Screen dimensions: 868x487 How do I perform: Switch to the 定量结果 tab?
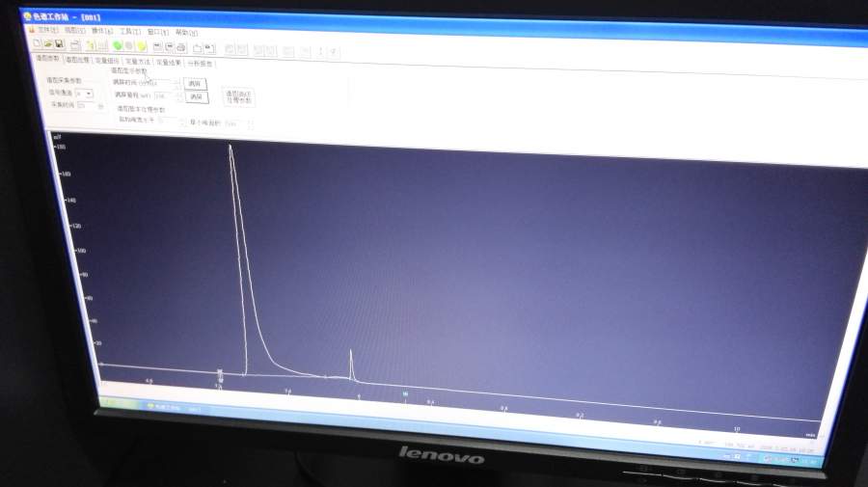[x=168, y=63]
